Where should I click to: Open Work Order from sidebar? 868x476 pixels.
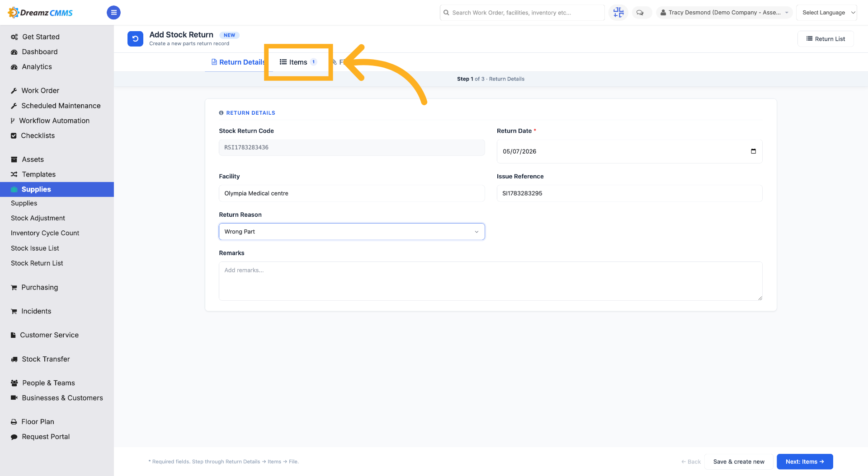pos(40,90)
